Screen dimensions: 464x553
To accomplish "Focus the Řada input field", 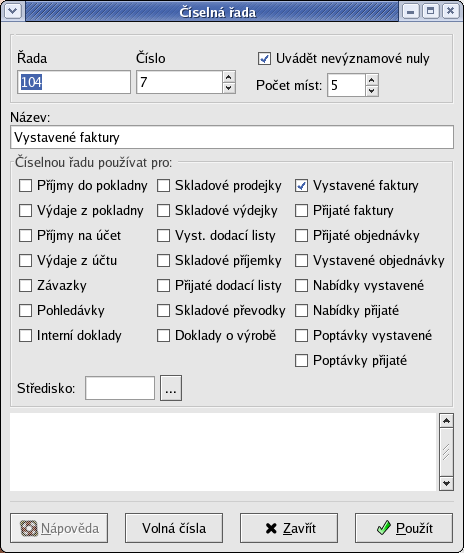I will click(74, 82).
